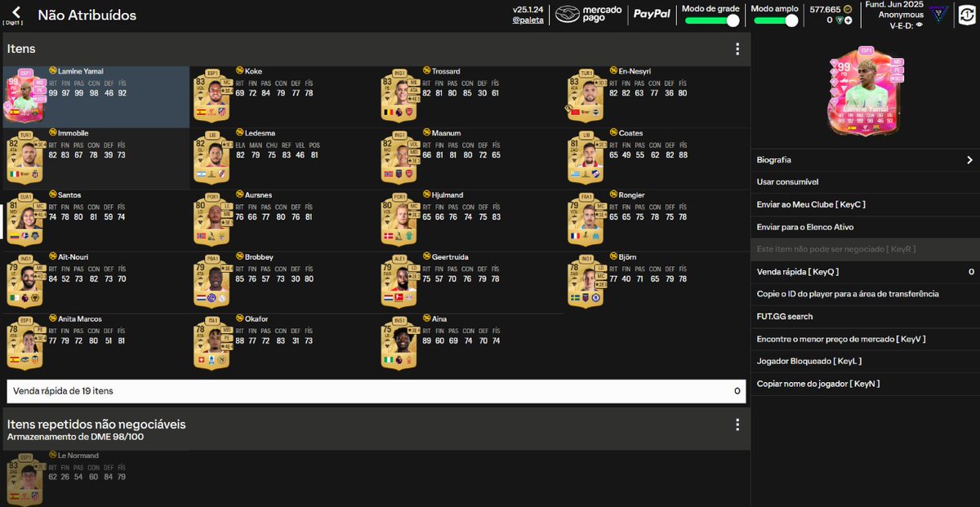Select the Ledesma manager item

[283, 159]
